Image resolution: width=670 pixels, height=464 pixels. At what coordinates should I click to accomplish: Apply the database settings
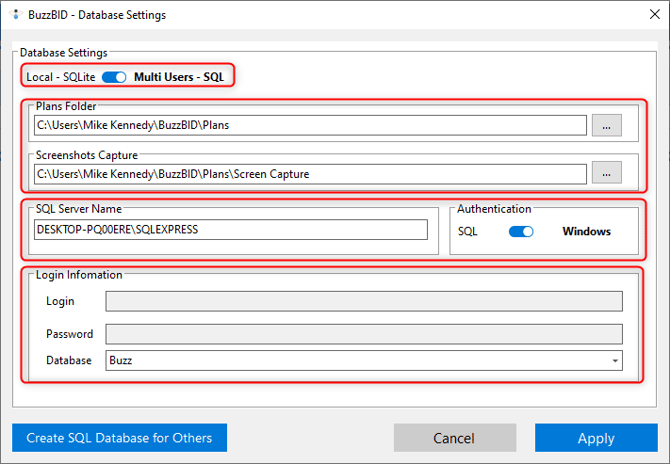(x=596, y=438)
